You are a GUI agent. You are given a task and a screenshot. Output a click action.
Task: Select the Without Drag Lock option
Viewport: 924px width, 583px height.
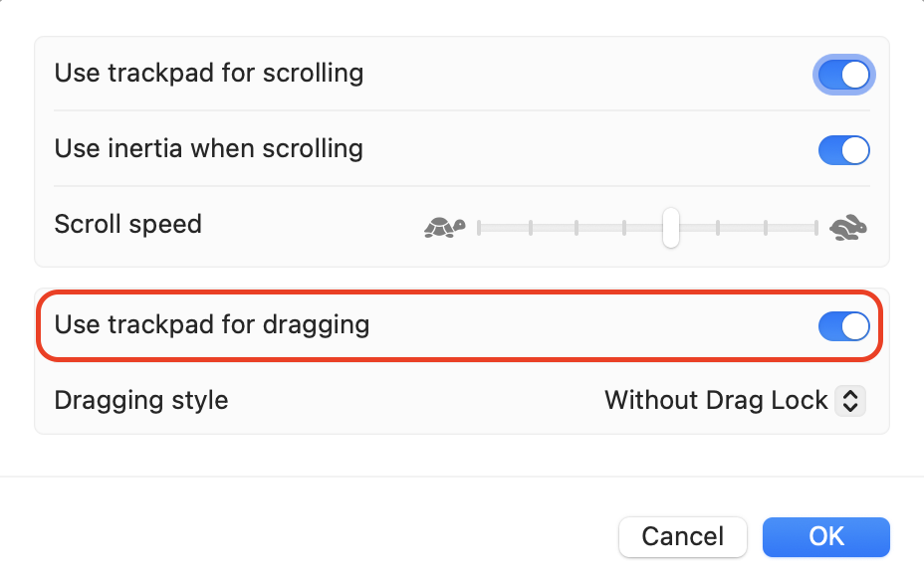715,400
